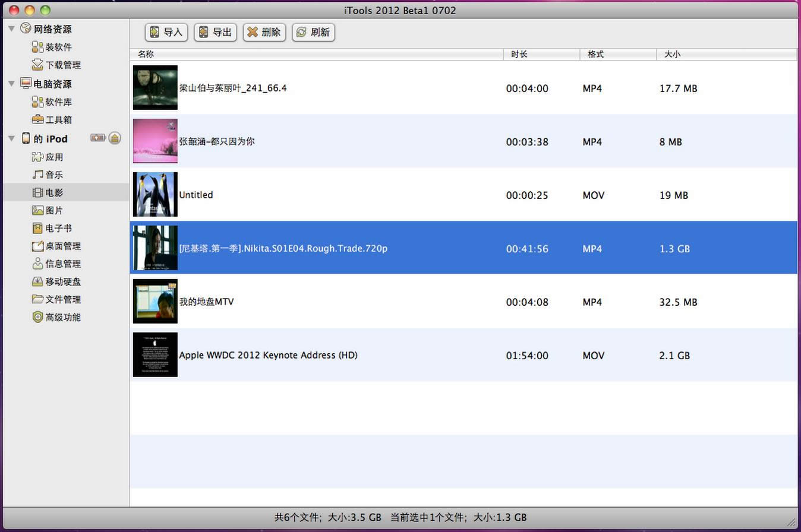
Task: Click the 19 MB size cell
Action: [674, 195]
